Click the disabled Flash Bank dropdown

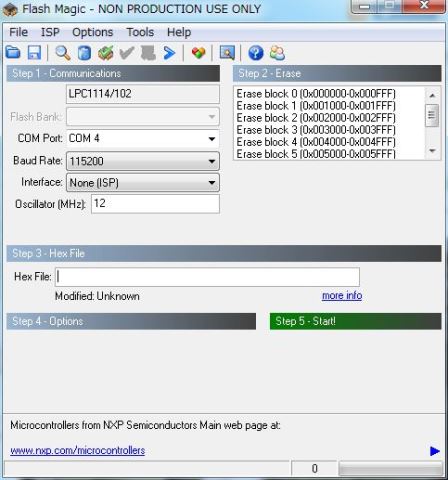pos(143,117)
